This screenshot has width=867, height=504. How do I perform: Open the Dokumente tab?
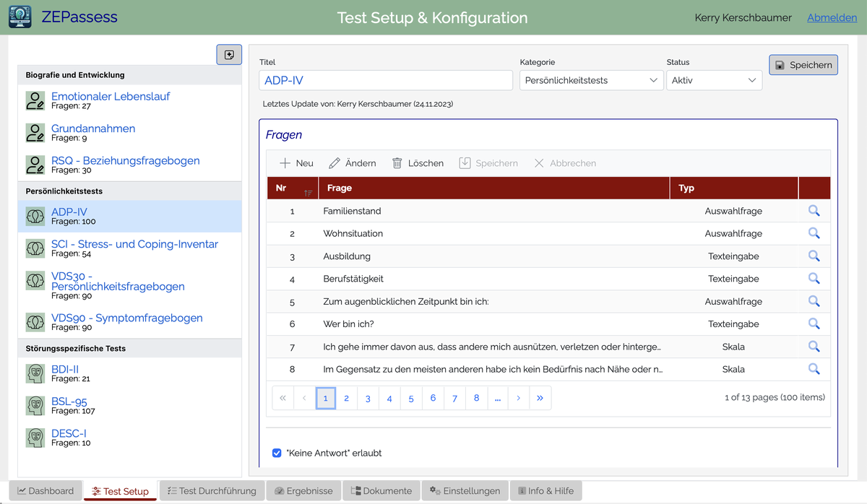pyautogui.click(x=381, y=491)
